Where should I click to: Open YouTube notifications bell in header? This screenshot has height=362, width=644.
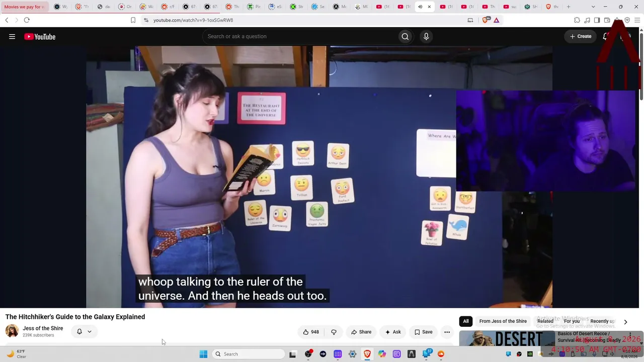tap(606, 36)
